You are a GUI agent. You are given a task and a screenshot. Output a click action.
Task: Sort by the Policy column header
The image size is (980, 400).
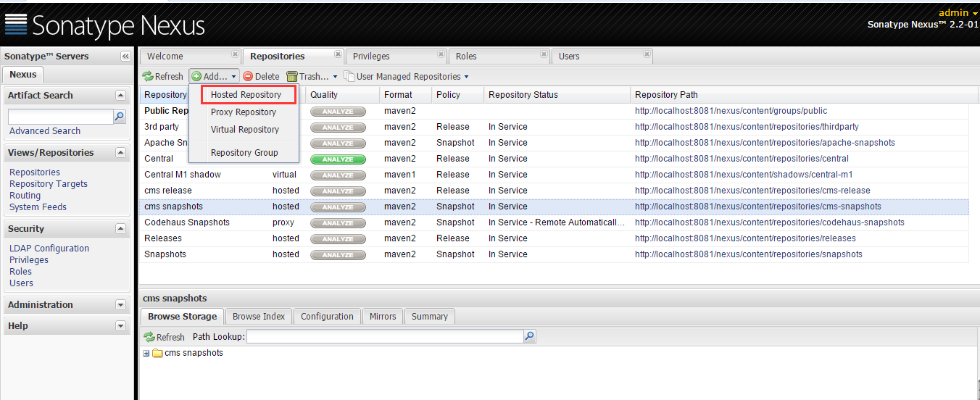tap(457, 95)
